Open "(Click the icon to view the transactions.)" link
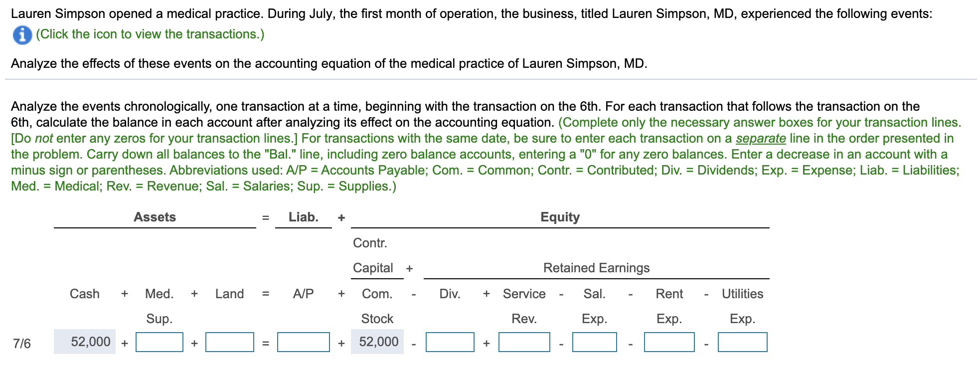980x377 pixels. point(149,34)
